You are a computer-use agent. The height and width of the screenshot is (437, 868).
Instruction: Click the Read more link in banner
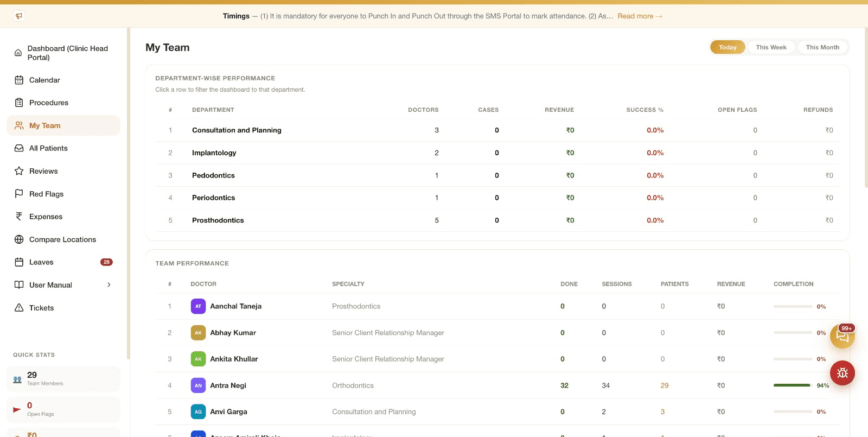pyautogui.click(x=640, y=16)
